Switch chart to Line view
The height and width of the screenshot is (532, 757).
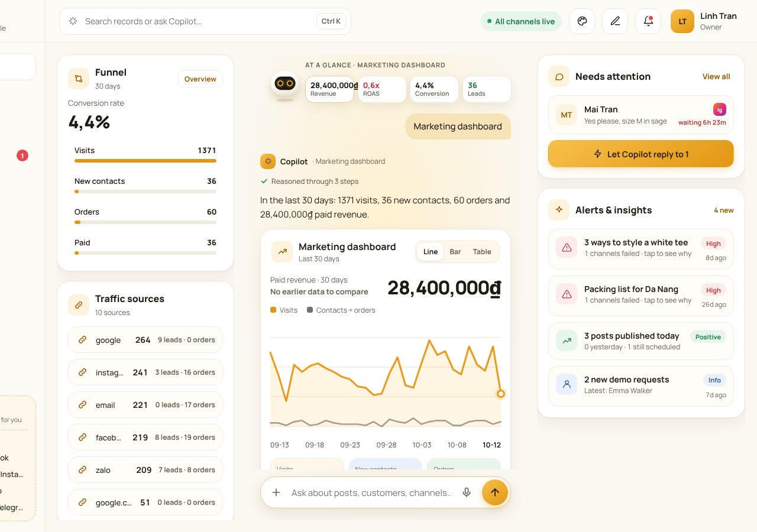[431, 252]
